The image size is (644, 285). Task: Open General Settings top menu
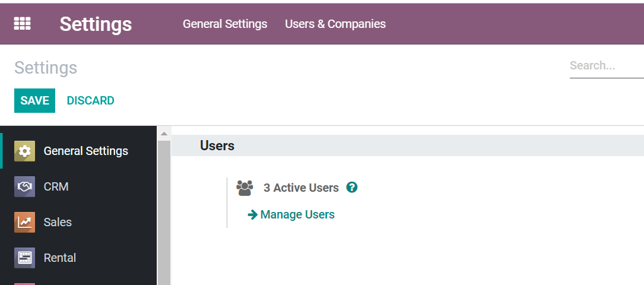[x=225, y=24]
